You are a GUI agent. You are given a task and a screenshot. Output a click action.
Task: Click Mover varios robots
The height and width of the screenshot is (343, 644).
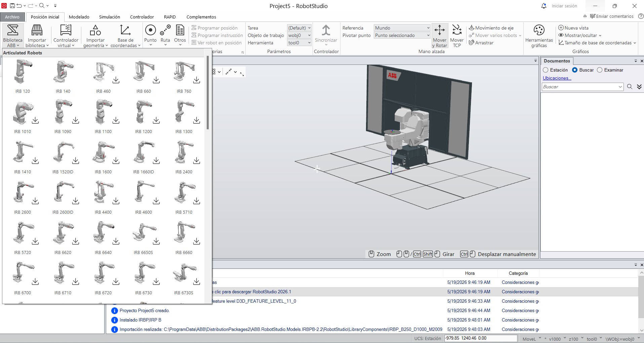pyautogui.click(x=495, y=35)
